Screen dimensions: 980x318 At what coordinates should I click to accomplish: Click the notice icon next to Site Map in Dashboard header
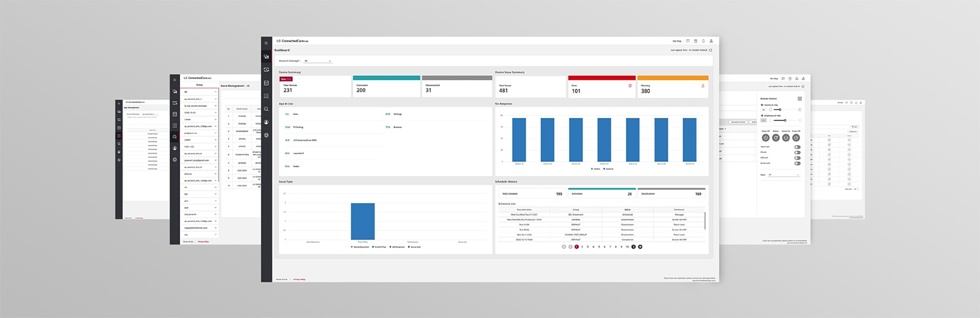click(688, 41)
